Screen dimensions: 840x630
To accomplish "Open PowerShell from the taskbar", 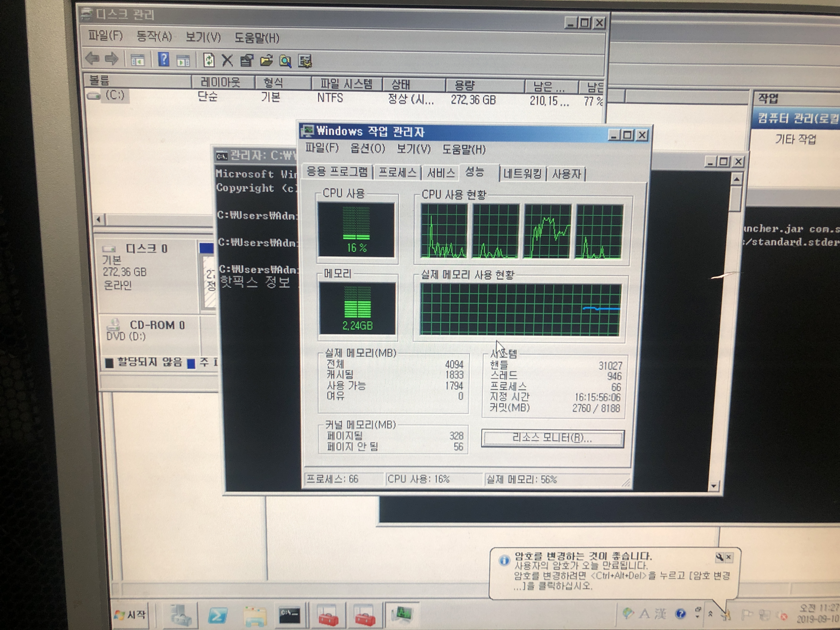I will point(217,615).
